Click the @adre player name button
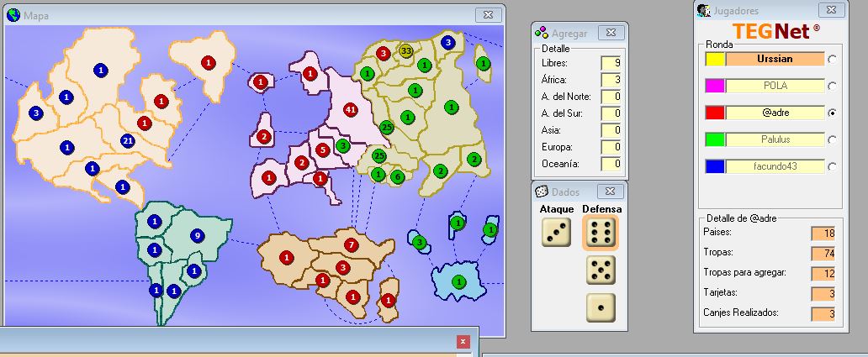The image size is (868, 357). [775, 113]
